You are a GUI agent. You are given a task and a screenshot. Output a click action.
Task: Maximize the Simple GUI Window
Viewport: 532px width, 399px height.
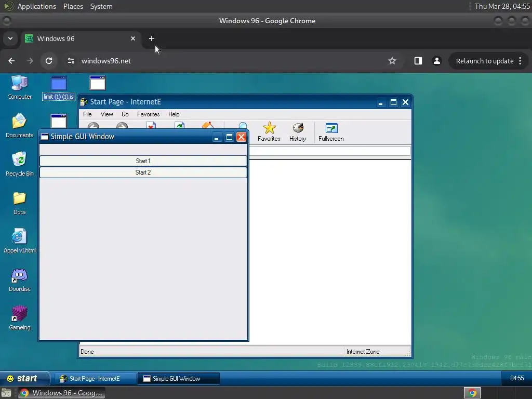[x=229, y=137]
